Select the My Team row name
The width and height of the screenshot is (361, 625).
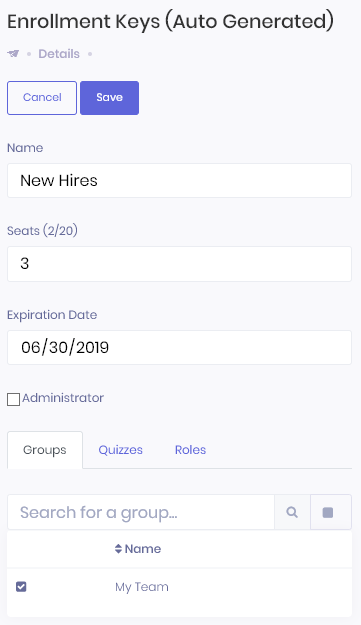(x=142, y=587)
